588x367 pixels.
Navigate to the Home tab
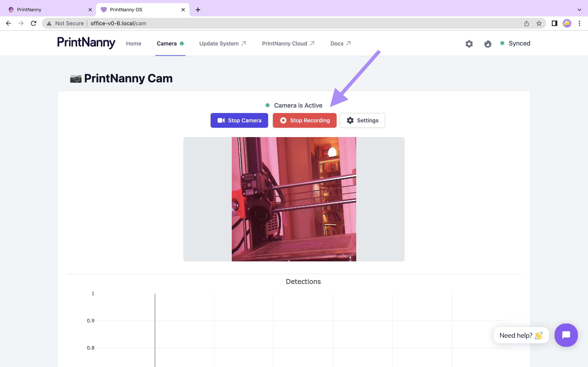[133, 43]
